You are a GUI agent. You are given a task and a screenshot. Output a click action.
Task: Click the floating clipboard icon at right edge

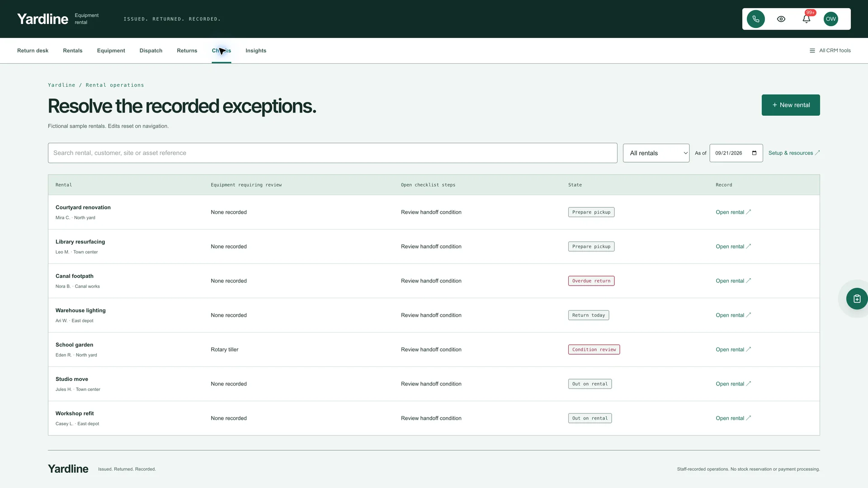(x=857, y=299)
